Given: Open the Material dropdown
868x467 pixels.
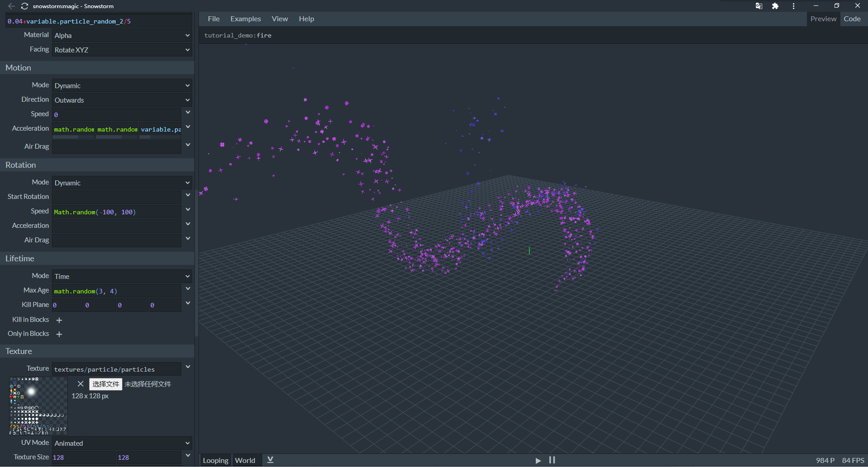Looking at the screenshot, I should click(122, 35).
